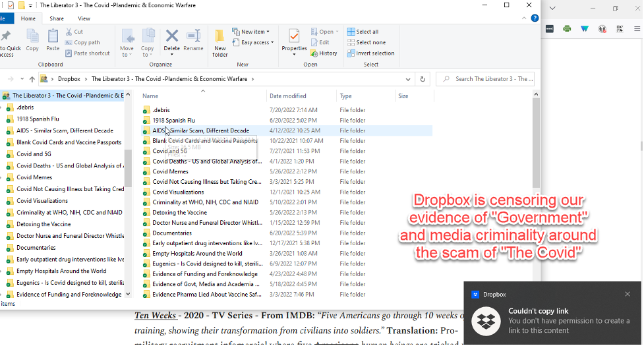Viewport: 644px width, 346px height.
Task: Click Select none in ribbon
Action: click(366, 42)
